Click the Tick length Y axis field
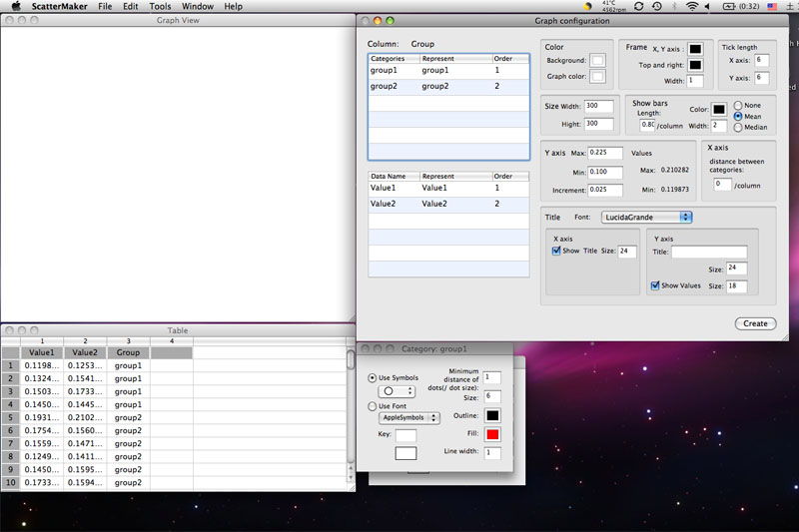Image resolution: width=799 pixels, height=532 pixels. (x=762, y=78)
